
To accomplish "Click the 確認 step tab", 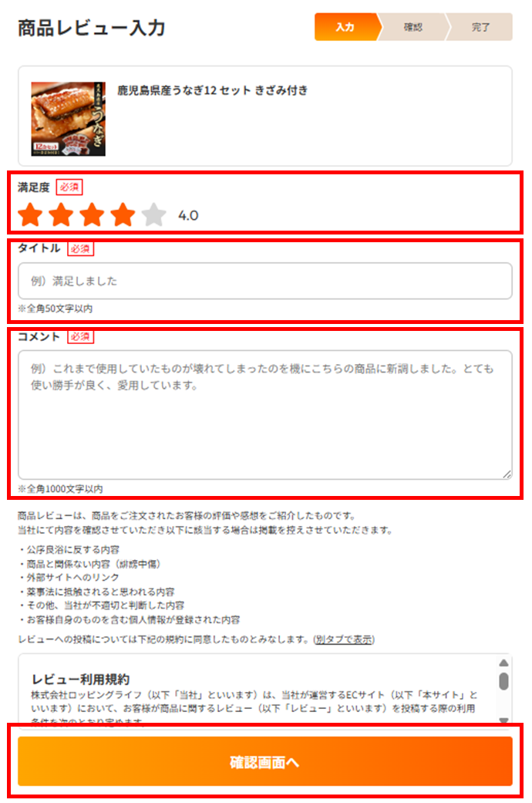I will coord(412,27).
